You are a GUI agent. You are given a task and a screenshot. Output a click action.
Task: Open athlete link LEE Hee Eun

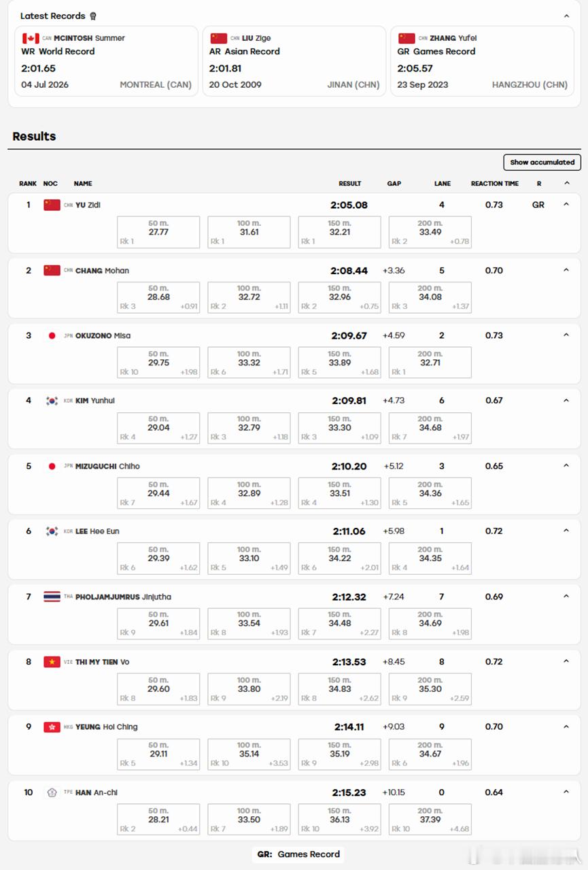[97, 531]
